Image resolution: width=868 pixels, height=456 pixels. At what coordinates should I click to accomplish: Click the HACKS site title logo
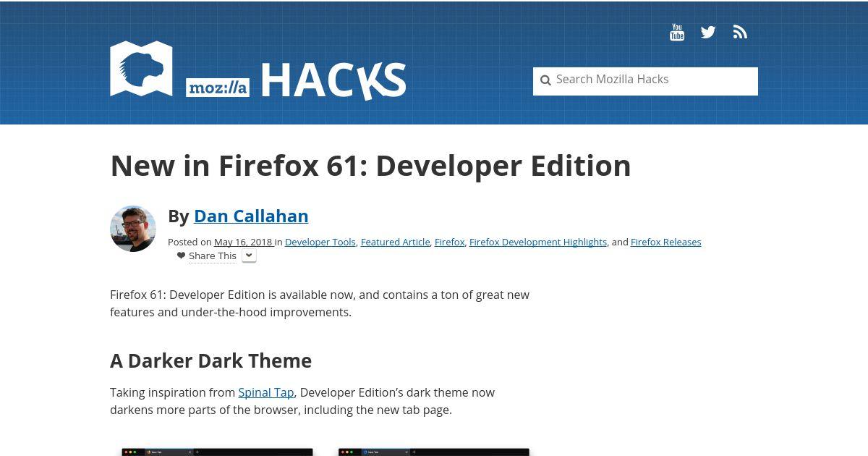333,81
